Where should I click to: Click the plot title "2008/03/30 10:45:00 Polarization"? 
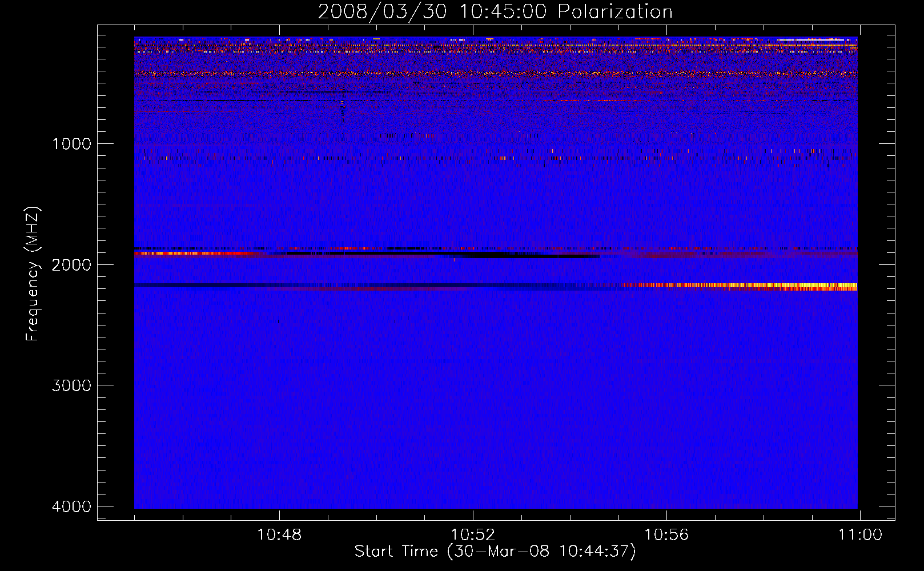(495, 11)
